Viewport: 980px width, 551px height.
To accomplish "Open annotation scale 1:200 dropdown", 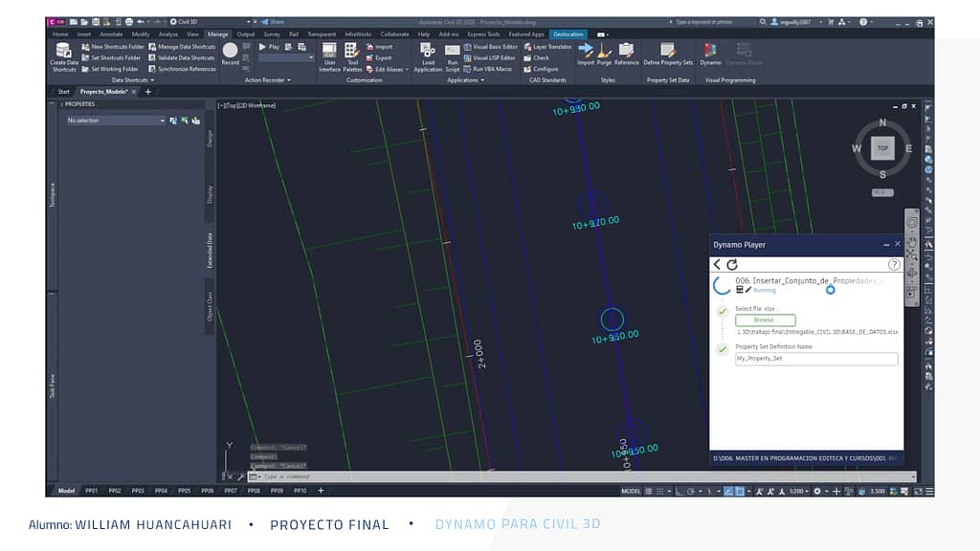I will (x=799, y=492).
